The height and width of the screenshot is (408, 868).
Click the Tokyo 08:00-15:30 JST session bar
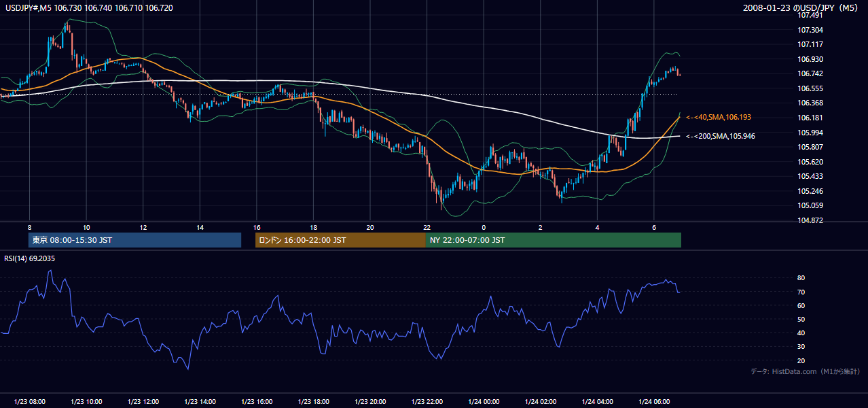click(x=135, y=240)
